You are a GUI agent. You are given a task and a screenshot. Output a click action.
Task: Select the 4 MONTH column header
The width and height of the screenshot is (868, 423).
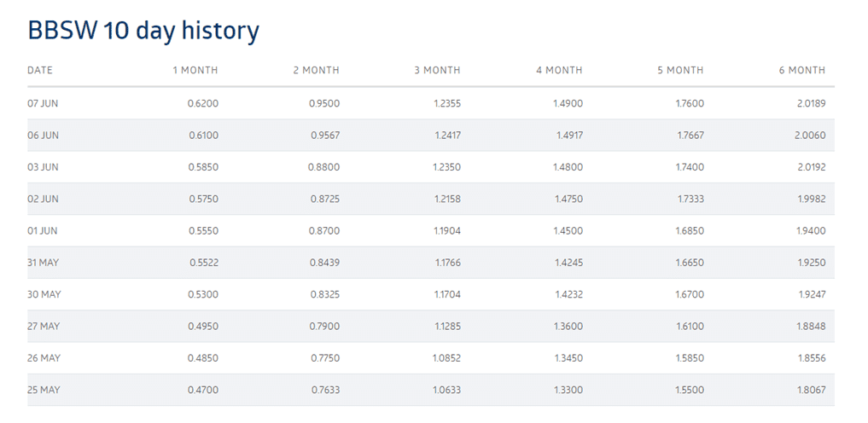pyautogui.click(x=559, y=70)
